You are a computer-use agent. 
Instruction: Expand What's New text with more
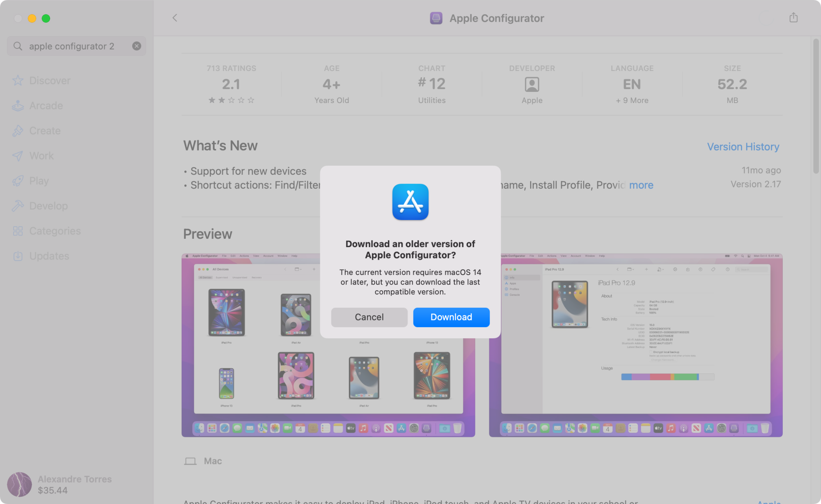click(641, 185)
